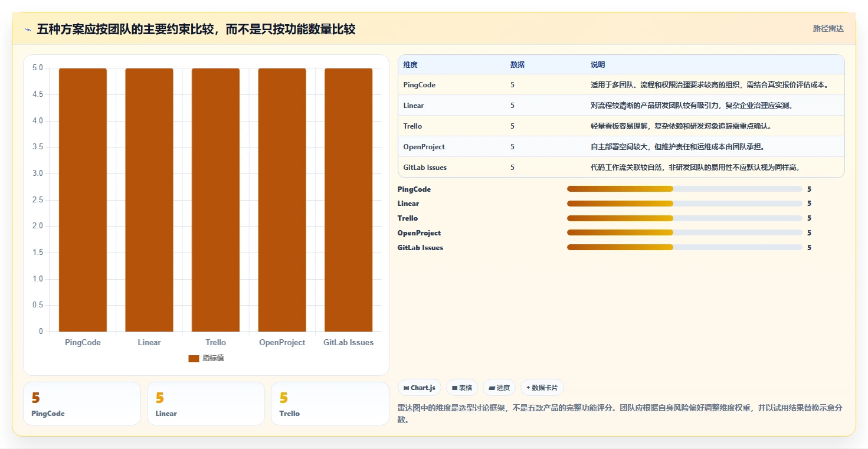Click the OpenProject progress bar
Image resolution: width=868 pixels, height=449 pixels.
[684, 232]
